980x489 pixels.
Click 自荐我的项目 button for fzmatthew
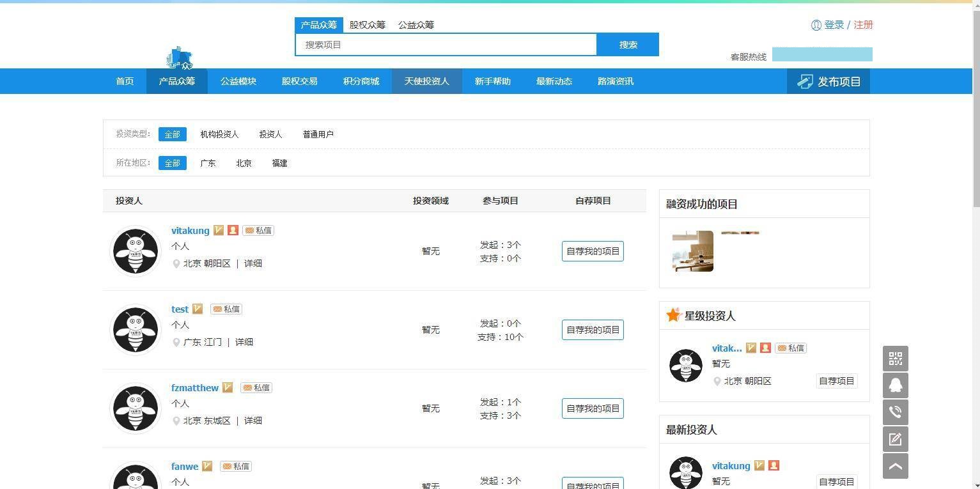[593, 408]
